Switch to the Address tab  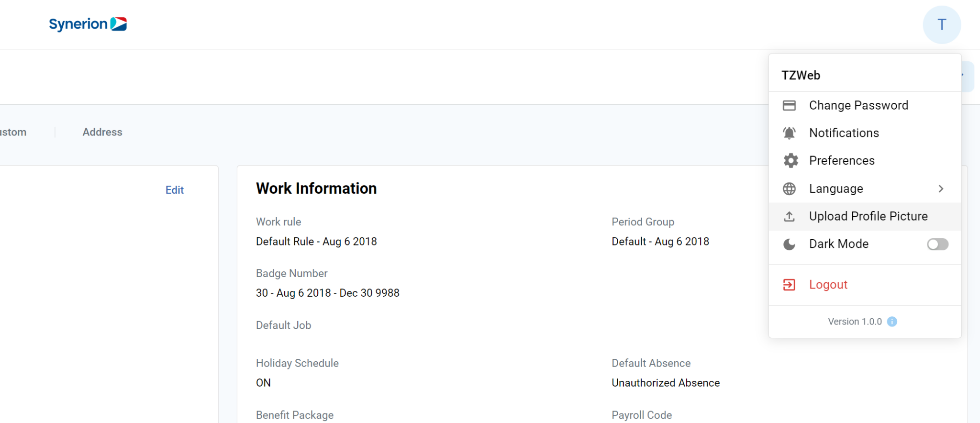[102, 132]
